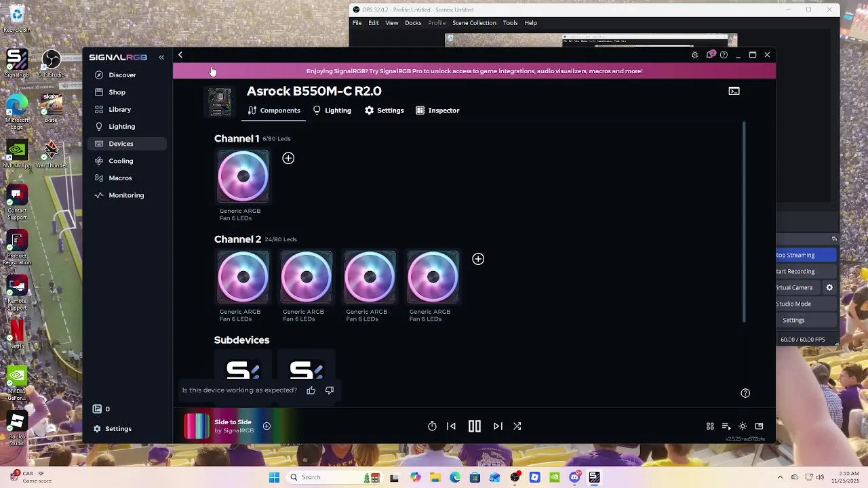
Task: Give thumbs down for device working
Action: tap(330, 390)
